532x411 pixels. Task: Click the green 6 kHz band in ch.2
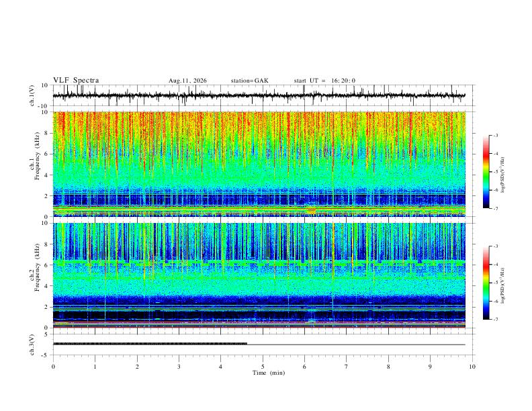coord(259,263)
